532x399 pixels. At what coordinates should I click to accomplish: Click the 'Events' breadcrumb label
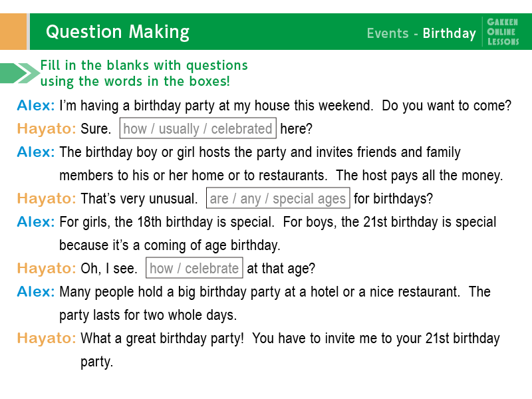(388, 33)
